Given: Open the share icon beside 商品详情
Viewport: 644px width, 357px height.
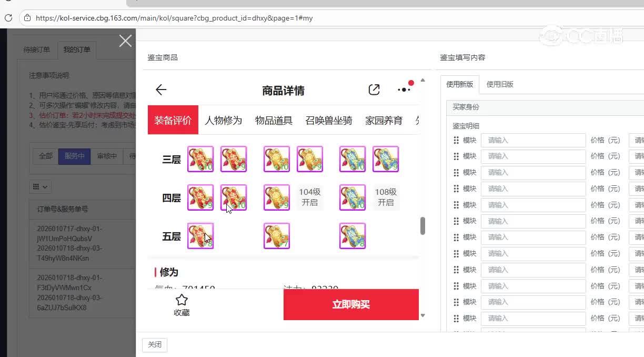Looking at the screenshot, I should tap(374, 90).
